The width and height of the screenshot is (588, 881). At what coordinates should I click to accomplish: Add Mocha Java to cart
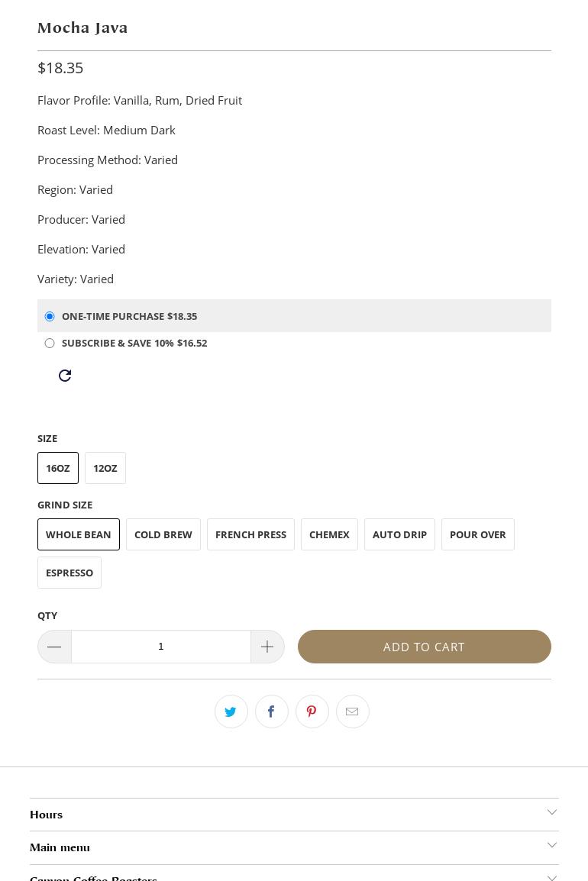(x=424, y=647)
